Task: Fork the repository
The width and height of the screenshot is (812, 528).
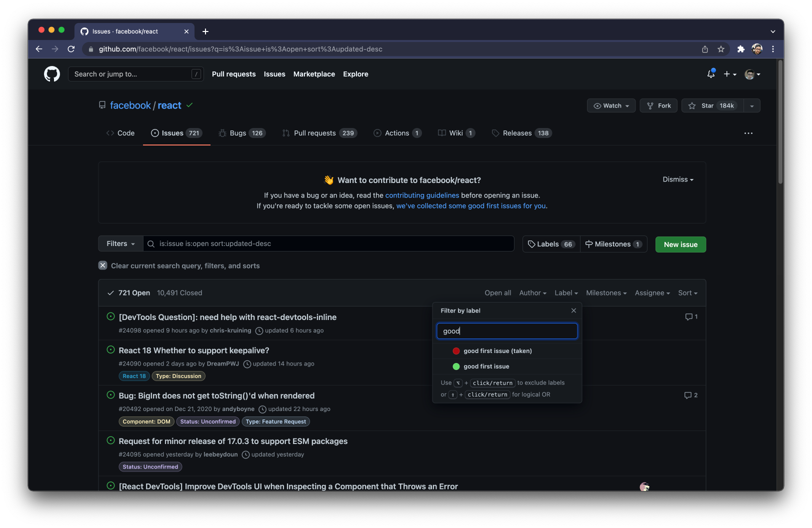Action: click(659, 105)
